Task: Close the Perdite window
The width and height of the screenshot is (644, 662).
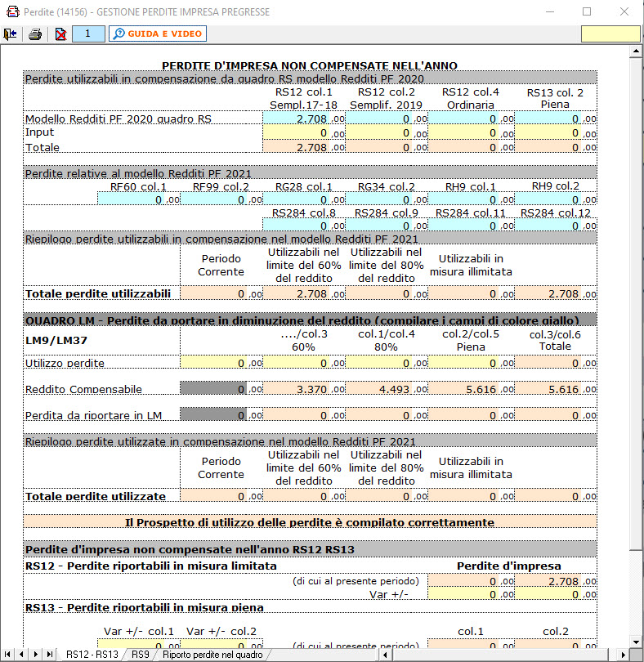Action: 624,11
